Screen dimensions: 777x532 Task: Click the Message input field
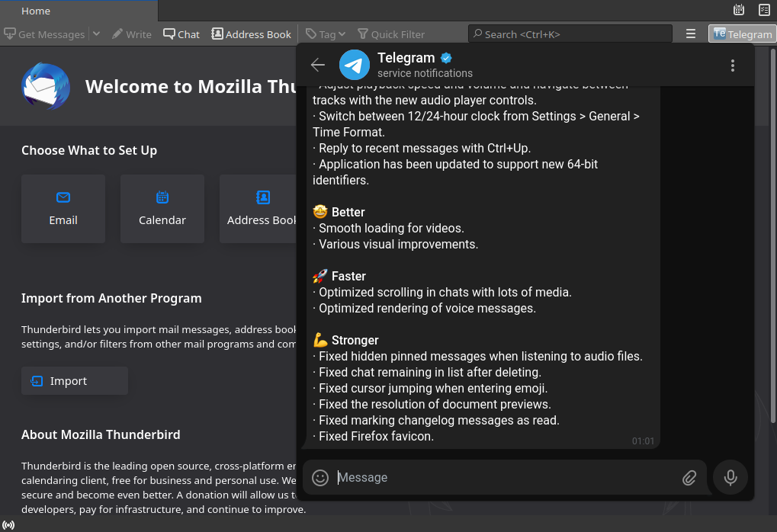[x=506, y=478]
